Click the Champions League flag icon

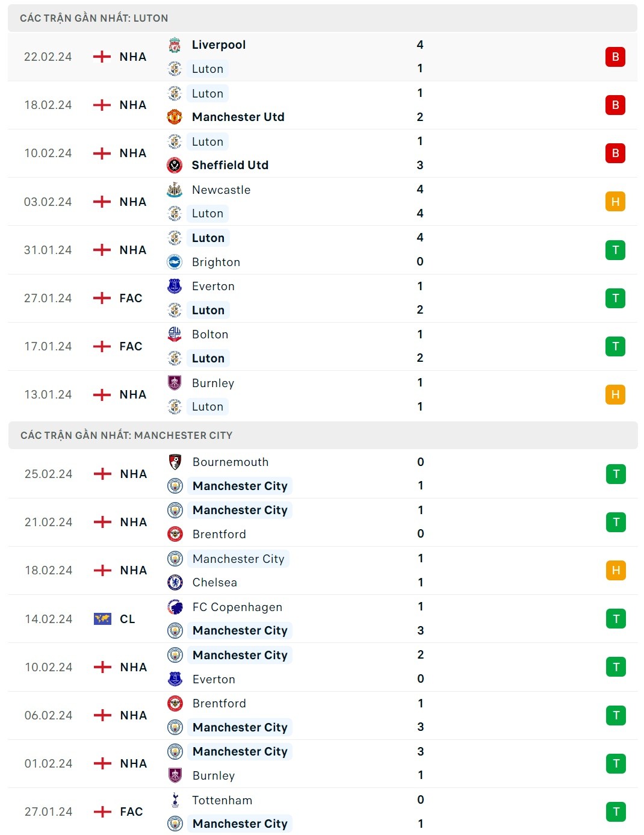[x=103, y=619]
